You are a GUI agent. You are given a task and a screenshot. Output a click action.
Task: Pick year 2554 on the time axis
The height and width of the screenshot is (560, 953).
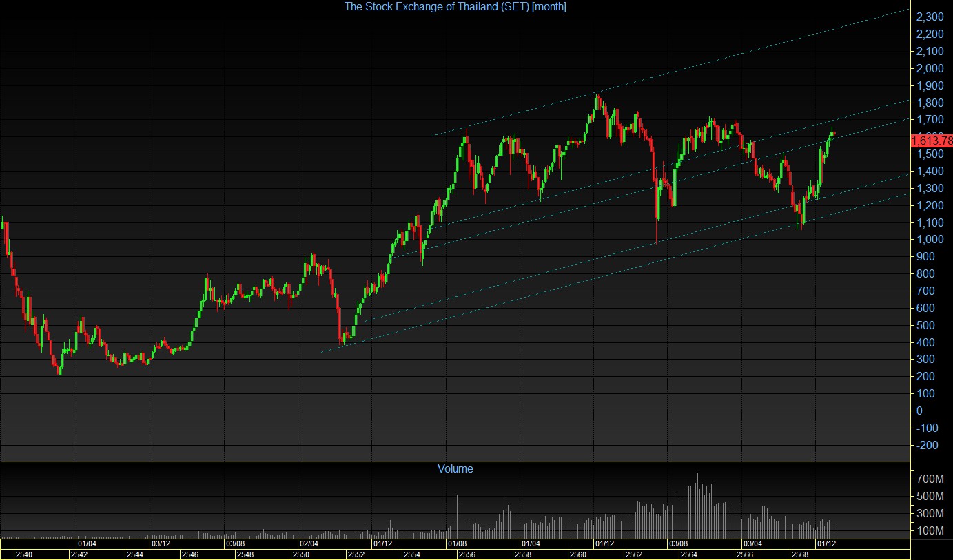412,554
